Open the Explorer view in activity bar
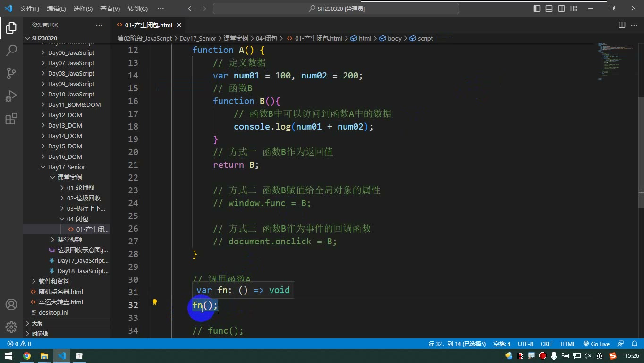This screenshot has height=363, width=644. [11, 28]
